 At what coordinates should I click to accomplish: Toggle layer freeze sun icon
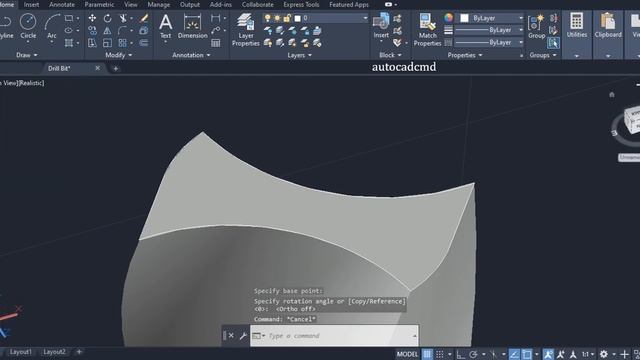click(277, 18)
